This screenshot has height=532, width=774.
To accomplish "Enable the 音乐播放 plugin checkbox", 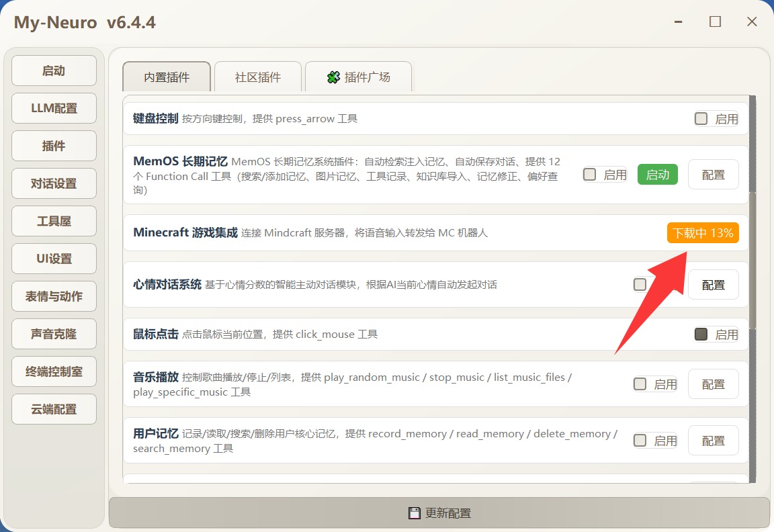I will (640, 384).
